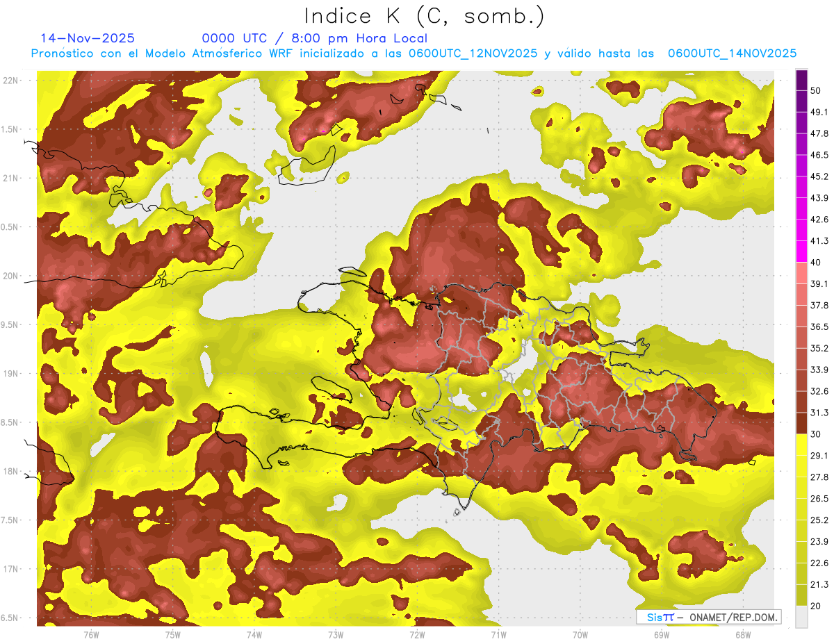Click the dark purple color bar segment above 50
The height and width of the screenshot is (644, 834).
[x=801, y=80]
